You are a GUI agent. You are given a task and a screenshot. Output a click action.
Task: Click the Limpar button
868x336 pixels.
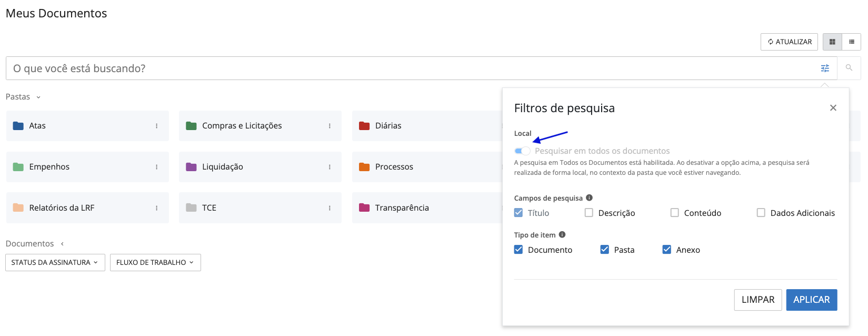click(x=757, y=300)
